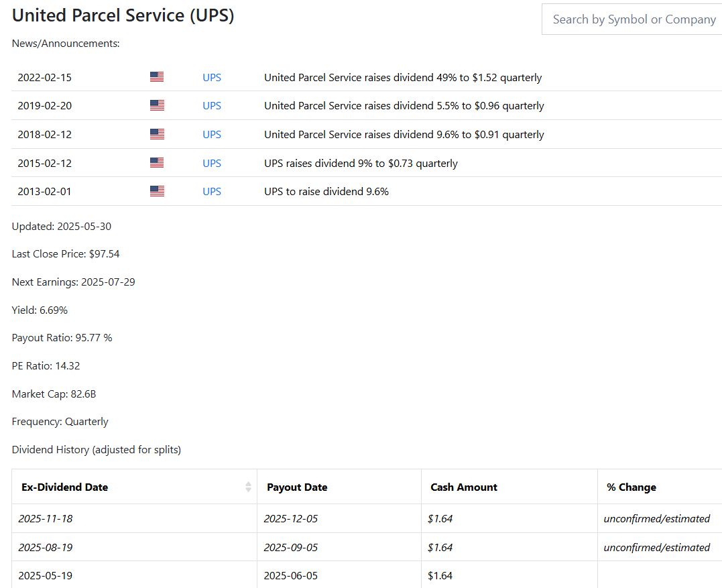
Task: Click the news date 2019-02-20
Action: pyautogui.click(x=45, y=105)
